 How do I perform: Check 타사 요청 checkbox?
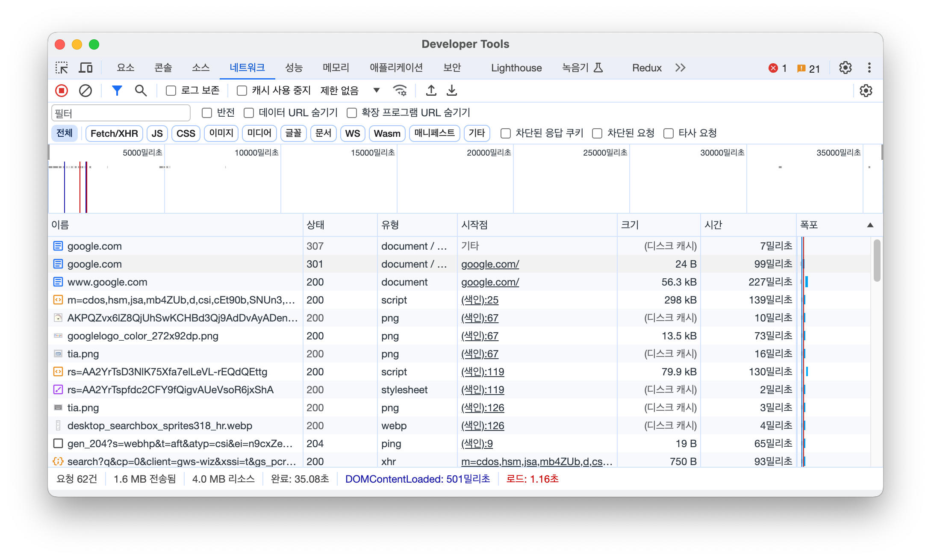[x=669, y=133]
